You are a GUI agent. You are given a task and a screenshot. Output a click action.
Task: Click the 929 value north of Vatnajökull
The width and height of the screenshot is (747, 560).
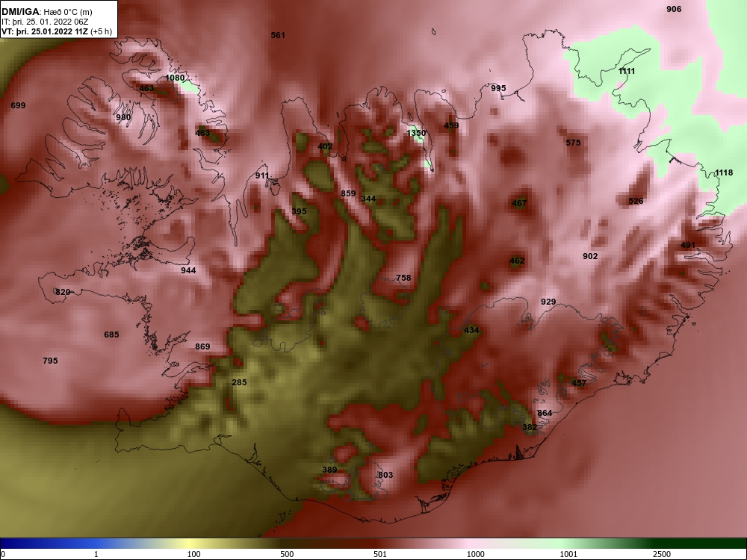click(x=548, y=302)
